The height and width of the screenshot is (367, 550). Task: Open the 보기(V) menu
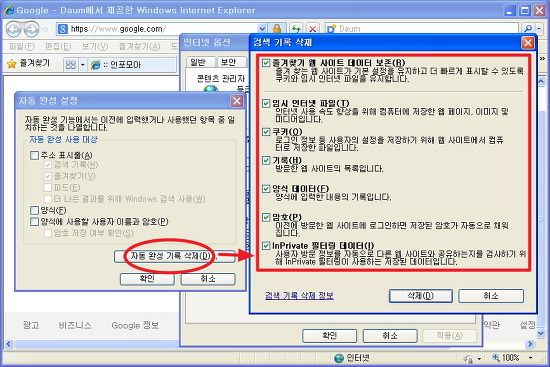[95, 46]
